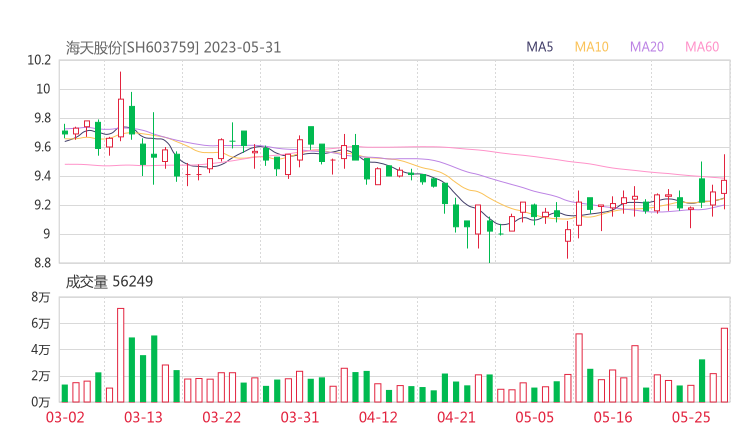740x440 pixels.
Task: Click the 9.6 price axis label
Action: pyautogui.click(x=42, y=147)
